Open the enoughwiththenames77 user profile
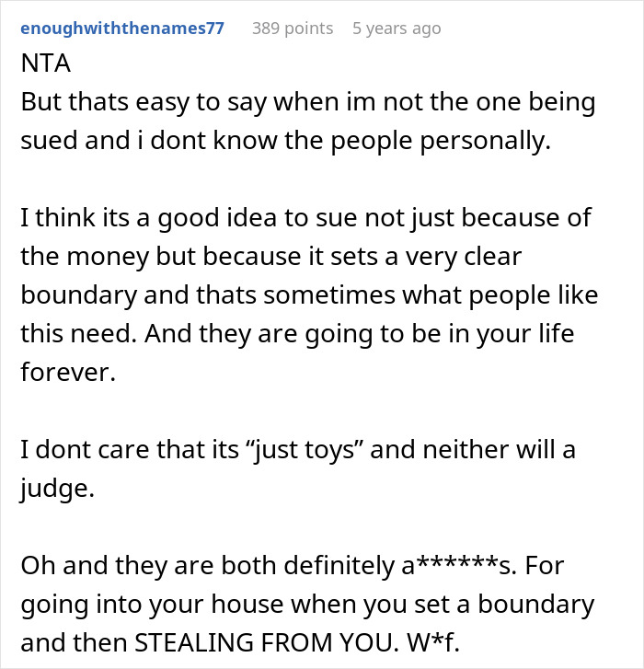The width and height of the screenshot is (644, 669). pyautogui.click(x=122, y=29)
